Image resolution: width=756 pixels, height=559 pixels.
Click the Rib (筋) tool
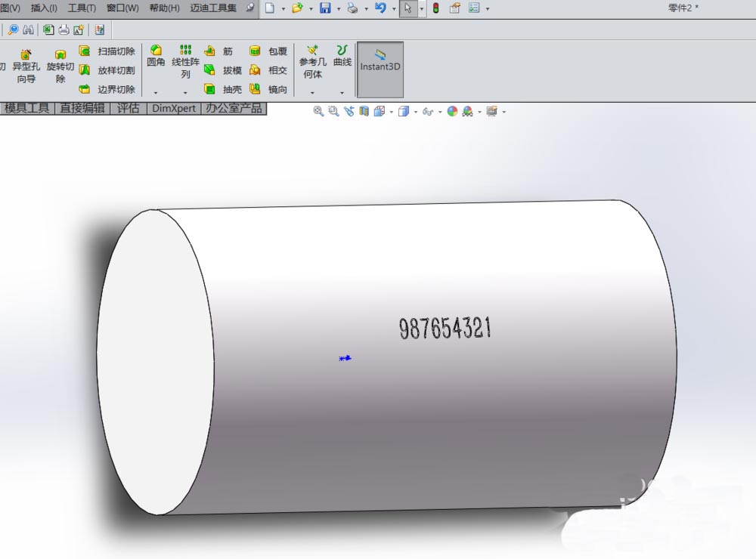coord(219,51)
